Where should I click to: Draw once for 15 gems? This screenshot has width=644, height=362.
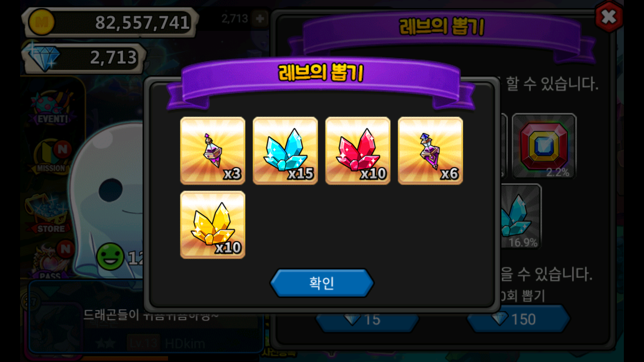tap(367, 319)
